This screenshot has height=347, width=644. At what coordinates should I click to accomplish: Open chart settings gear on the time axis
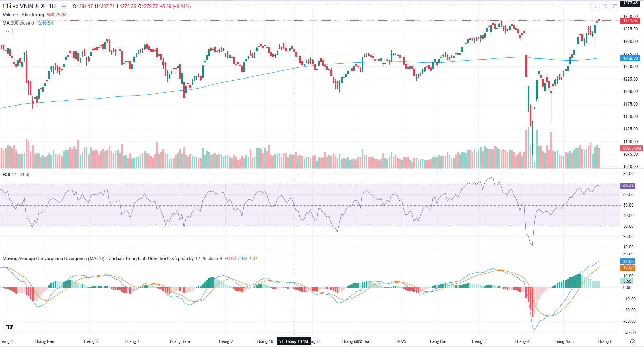click(x=633, y=341)
